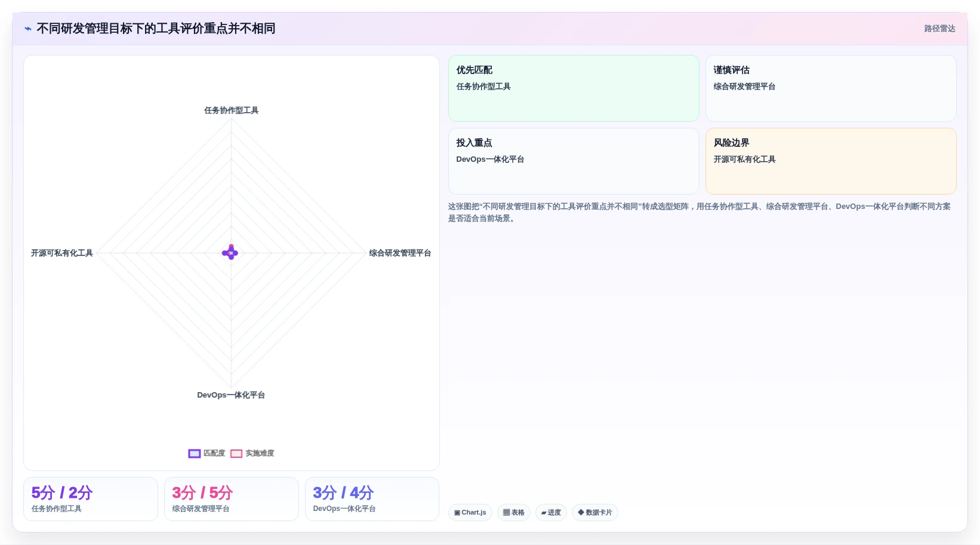Click the 路径雷达 label in header
This screenshot has height=545, width=980.
pyautogui.click(x=939, y=29)
